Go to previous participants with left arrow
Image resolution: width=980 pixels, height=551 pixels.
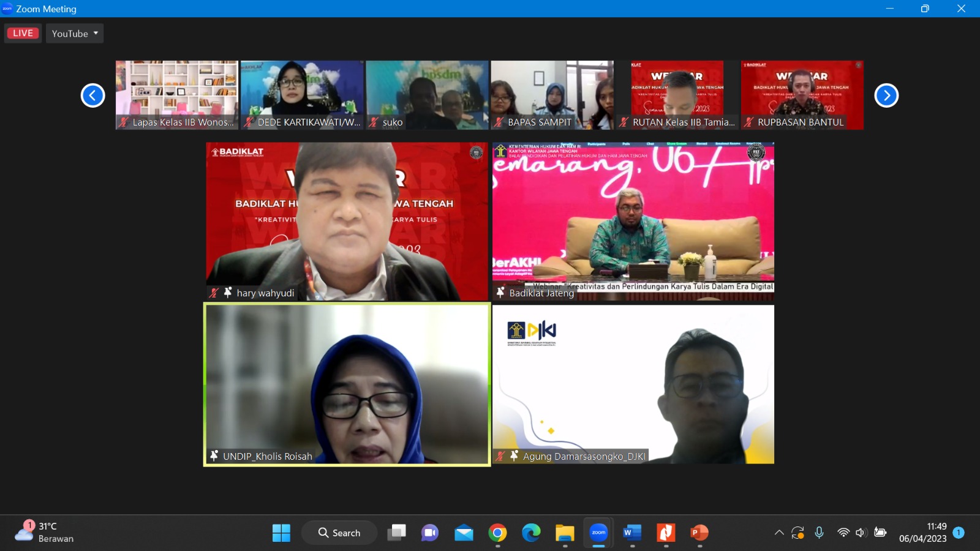(x=93, y=96)
